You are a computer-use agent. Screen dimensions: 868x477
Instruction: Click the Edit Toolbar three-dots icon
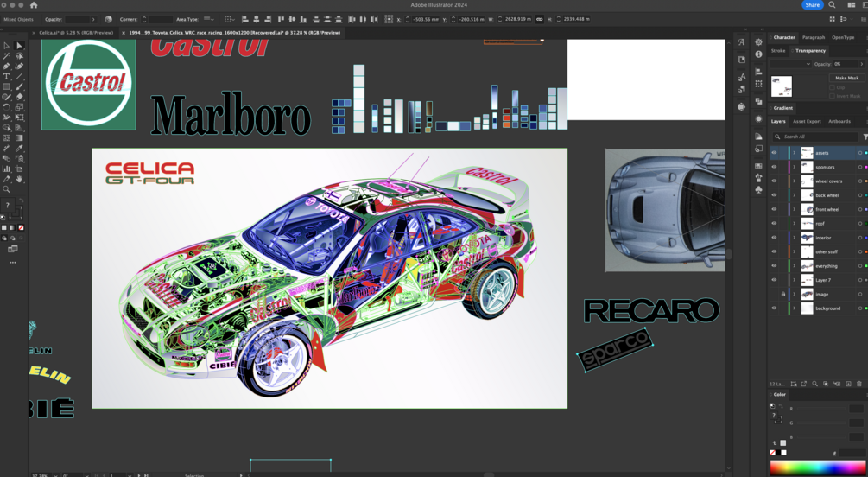(x=13, y=263)
